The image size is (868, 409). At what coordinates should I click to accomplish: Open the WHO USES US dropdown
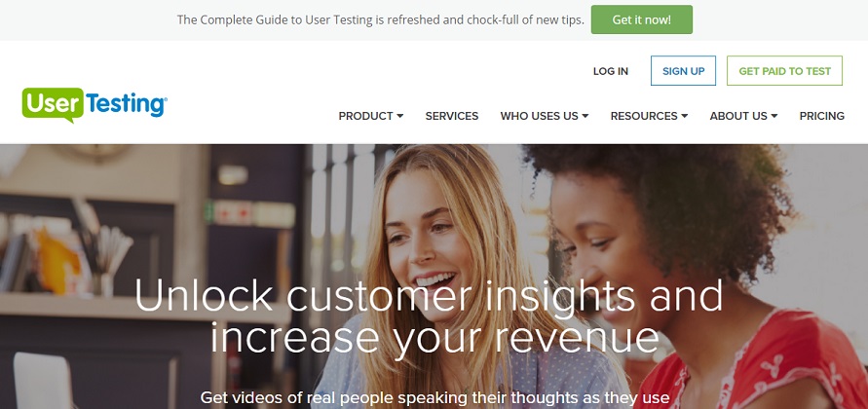545,116
